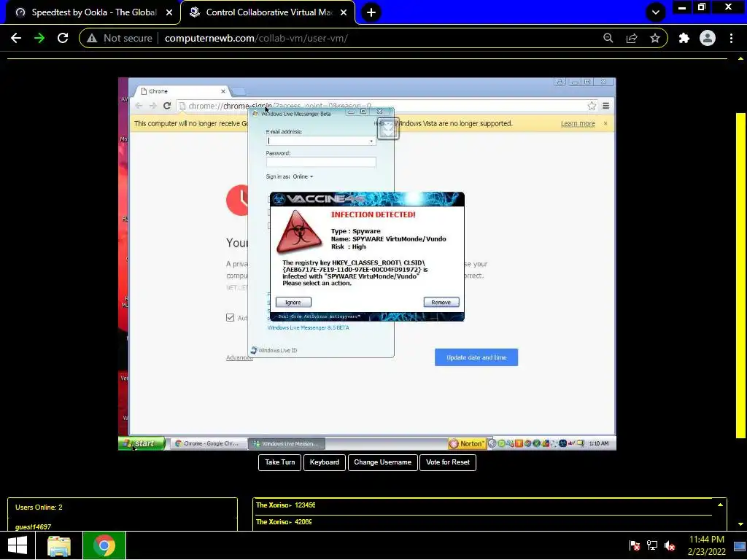The image size is (747, 560).
Task: Dismiss the yellow unsupported-OS infobar
Action: (x=605, y=123)
